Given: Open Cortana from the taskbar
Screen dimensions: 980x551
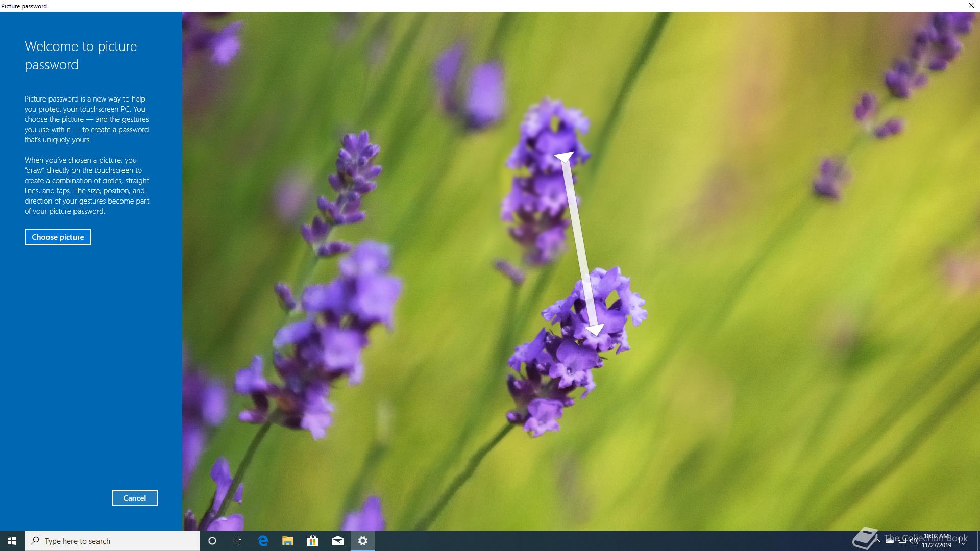Looking at the screenshot, I should click(212, 541).
